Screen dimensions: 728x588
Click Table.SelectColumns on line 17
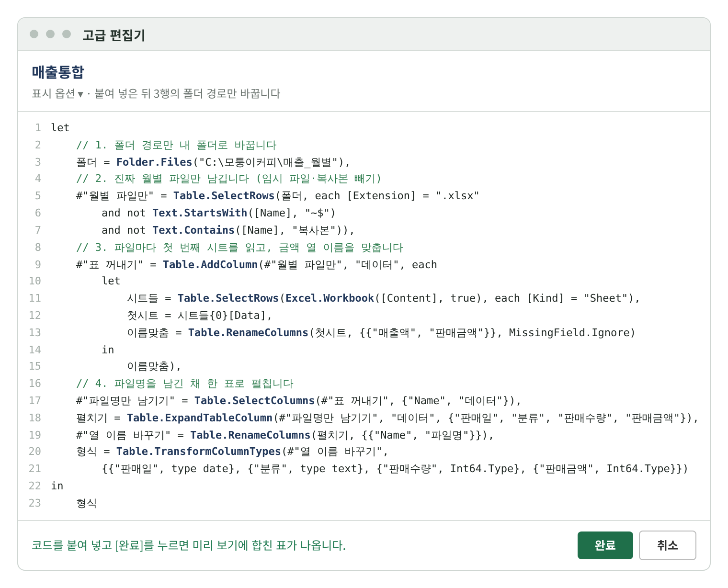(x=254, y=400)
